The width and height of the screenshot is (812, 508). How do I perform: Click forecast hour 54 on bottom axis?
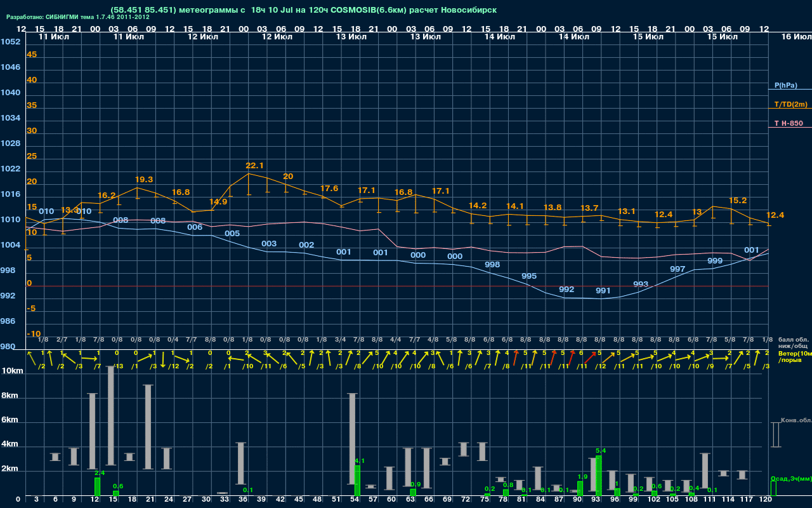pyautogui.click(x=356, y=500)
